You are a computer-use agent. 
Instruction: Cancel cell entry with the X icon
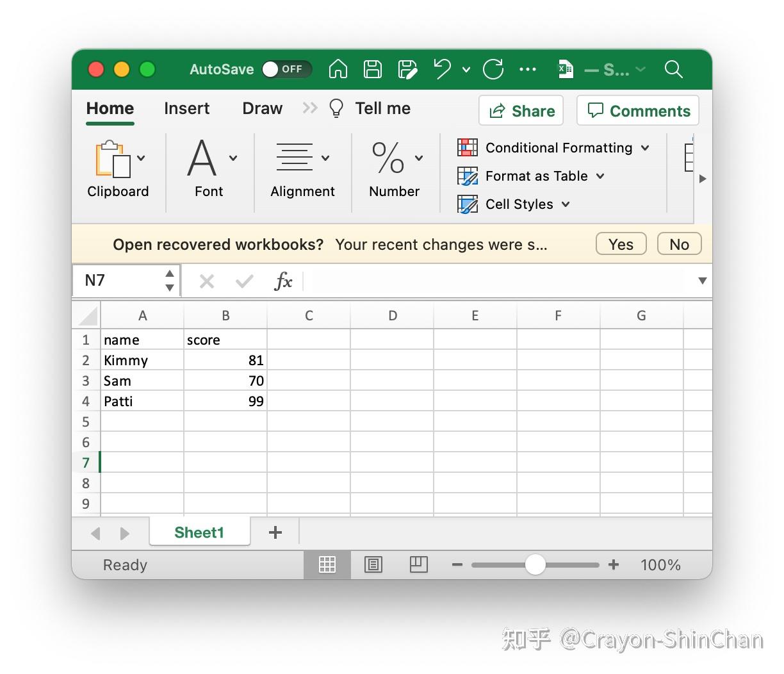point(206,281)
